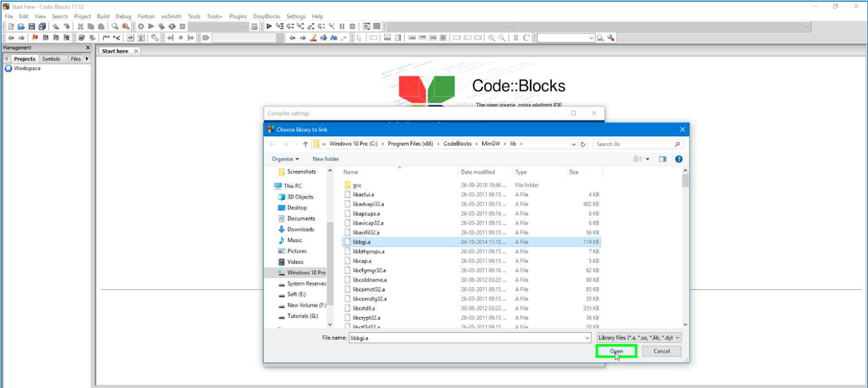Open the toolbar search text combobox
This screenshot has width=868, height=388.
point(566,38)
